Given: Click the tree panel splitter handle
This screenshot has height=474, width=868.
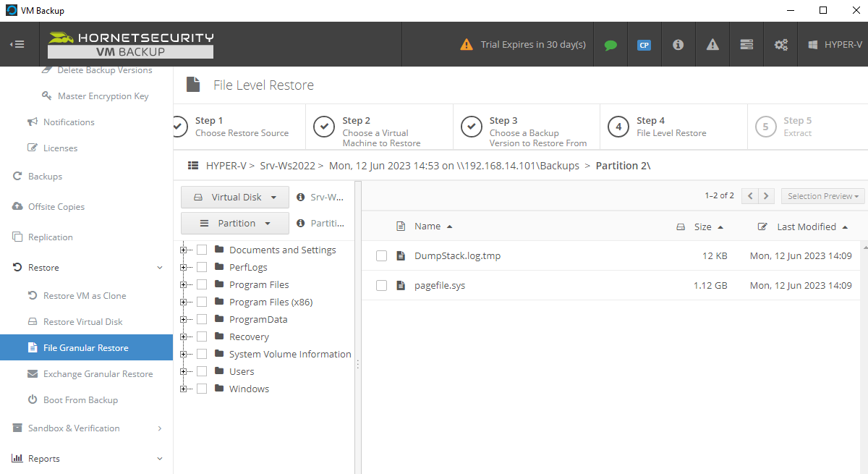Looking at the screenshot, I should 357,366.
